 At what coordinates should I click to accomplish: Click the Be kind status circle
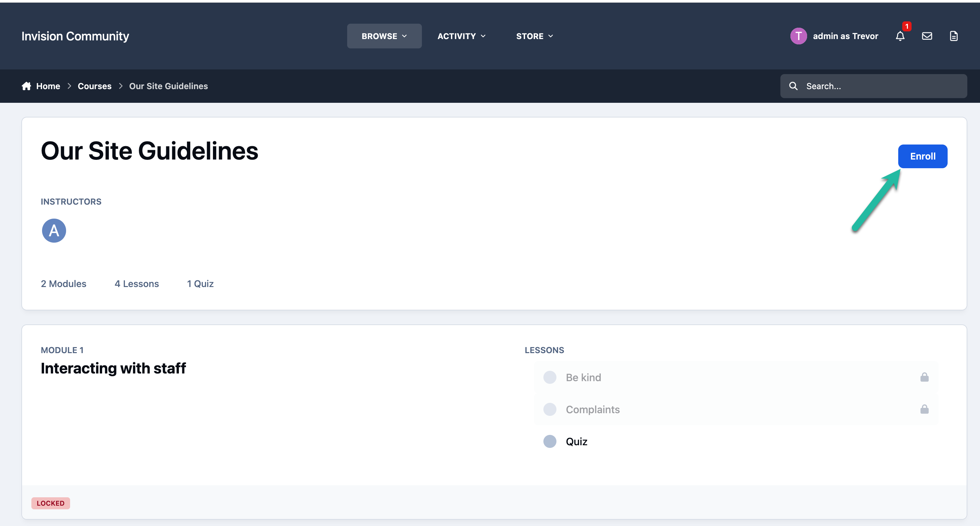[x=550, y=377]
